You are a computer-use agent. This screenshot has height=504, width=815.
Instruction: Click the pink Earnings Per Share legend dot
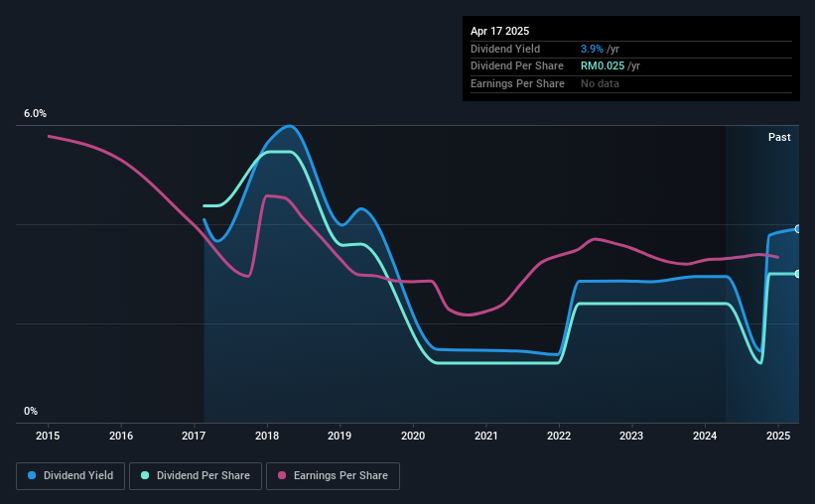282,475
